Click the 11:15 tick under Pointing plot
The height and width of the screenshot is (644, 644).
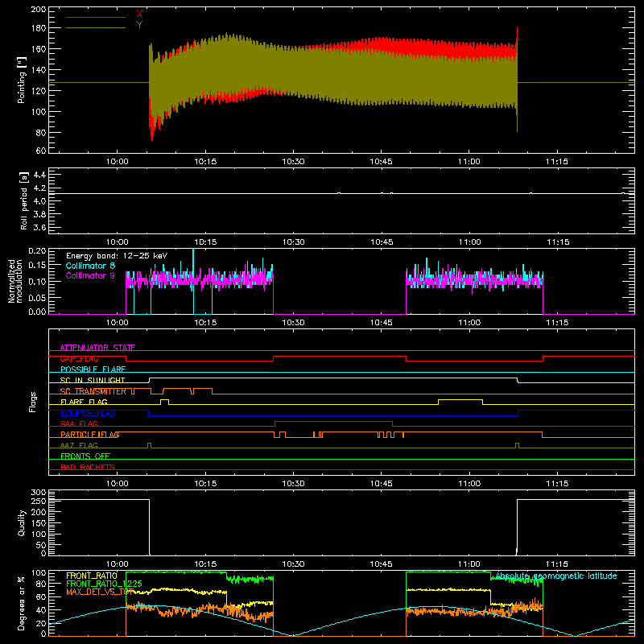click(557, 162)
